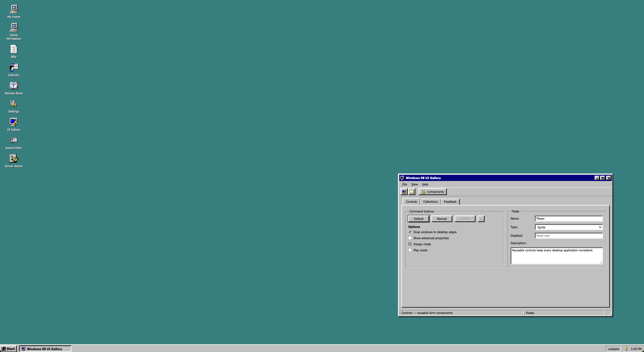Click the Name input field containing Player
Screen dimensions: 644x352
569,218
